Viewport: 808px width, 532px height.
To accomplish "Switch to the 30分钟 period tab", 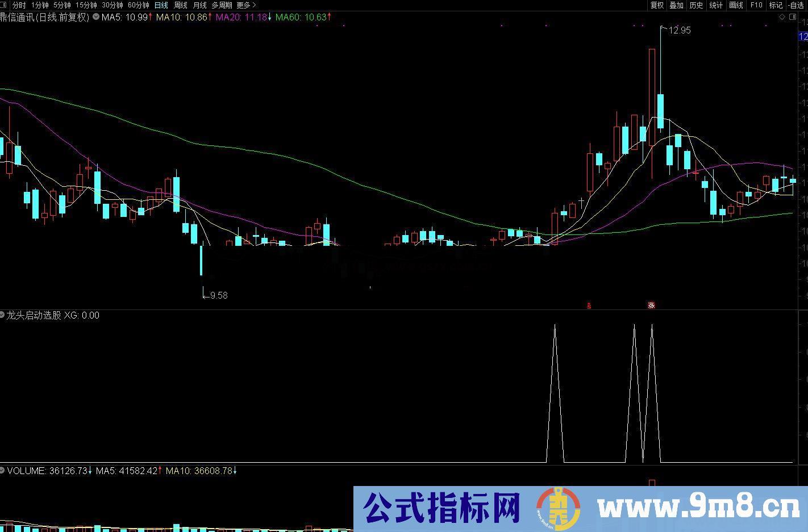I will tap(112, 5).
